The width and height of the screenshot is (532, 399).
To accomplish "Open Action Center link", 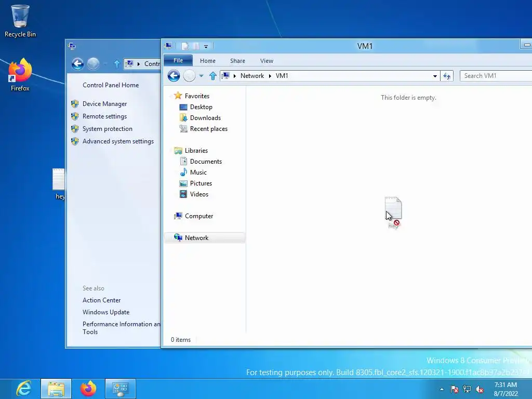I will pyautogui.click(x=101, y=300).
